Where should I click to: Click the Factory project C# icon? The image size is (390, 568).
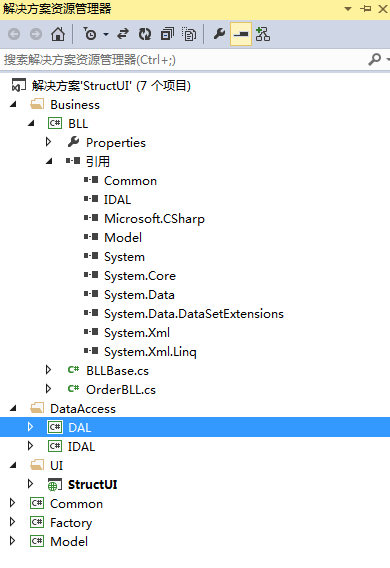(x=37, y=522)
